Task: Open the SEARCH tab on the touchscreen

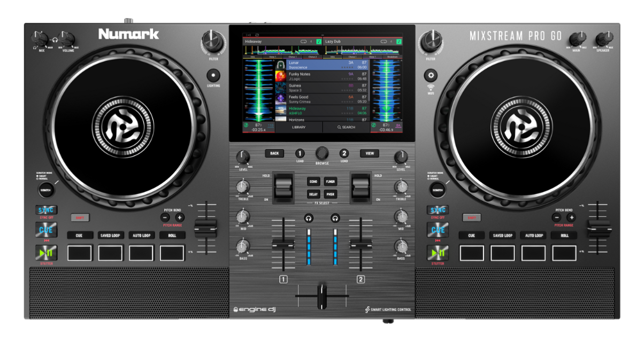Action: click(346, 128)
